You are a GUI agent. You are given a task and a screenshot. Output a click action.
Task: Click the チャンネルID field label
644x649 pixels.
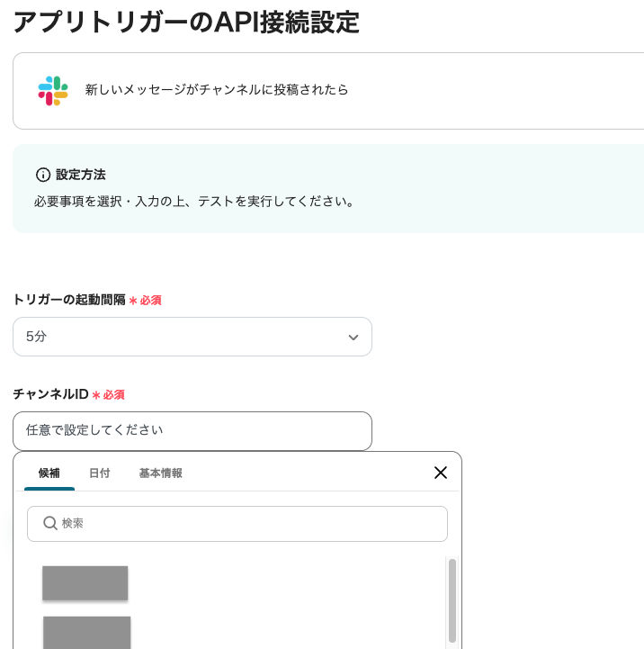click(50, 394)
